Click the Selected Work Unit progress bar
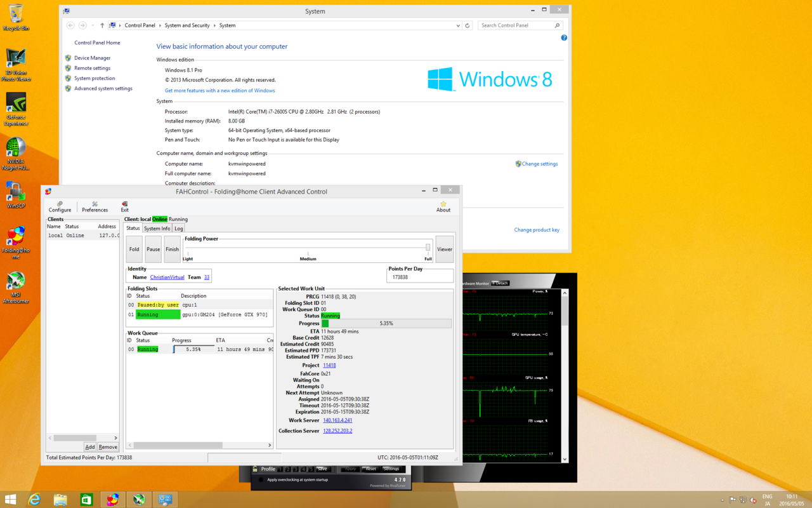The width and height of the screenshot is (812, 508). [x=386, y=323]
